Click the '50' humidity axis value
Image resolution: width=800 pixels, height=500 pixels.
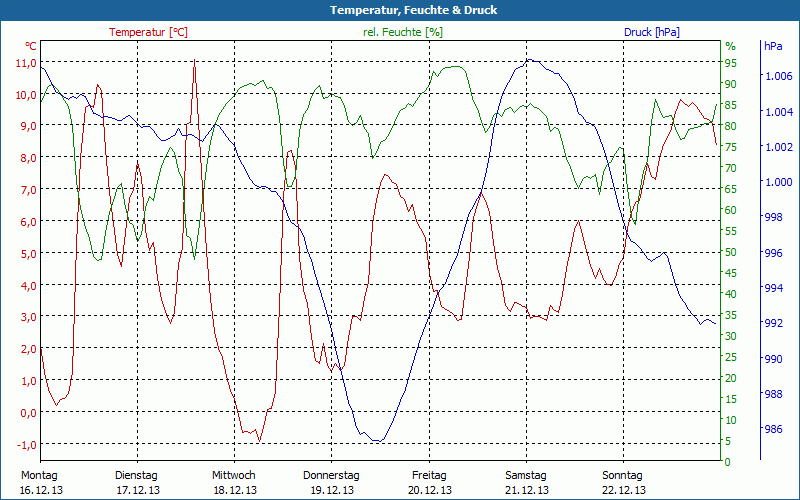point(731,252)
